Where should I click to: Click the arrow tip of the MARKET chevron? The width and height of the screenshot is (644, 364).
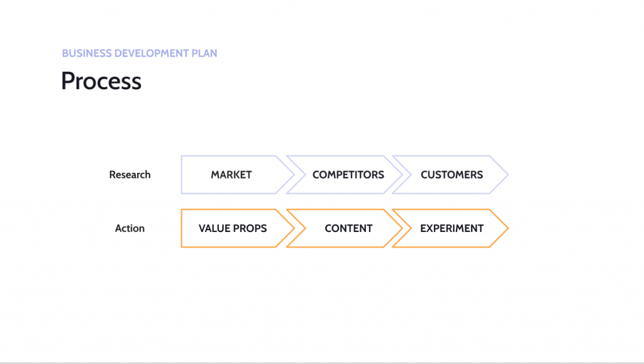[x=293, y=174]
